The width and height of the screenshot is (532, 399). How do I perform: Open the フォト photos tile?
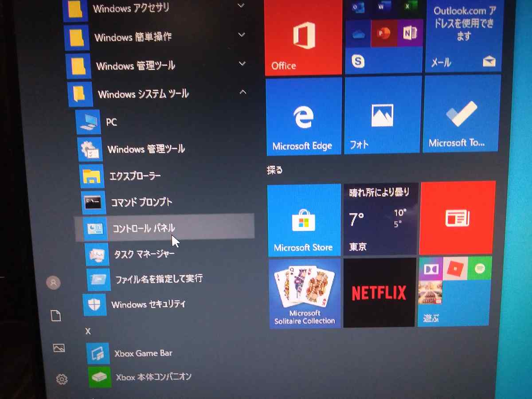tap(383, 115)
